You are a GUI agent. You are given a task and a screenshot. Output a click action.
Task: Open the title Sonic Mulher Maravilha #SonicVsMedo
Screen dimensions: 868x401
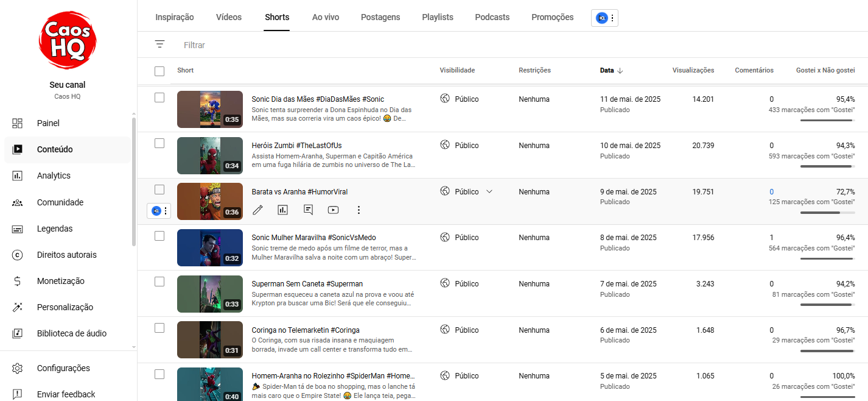[313, 238]
